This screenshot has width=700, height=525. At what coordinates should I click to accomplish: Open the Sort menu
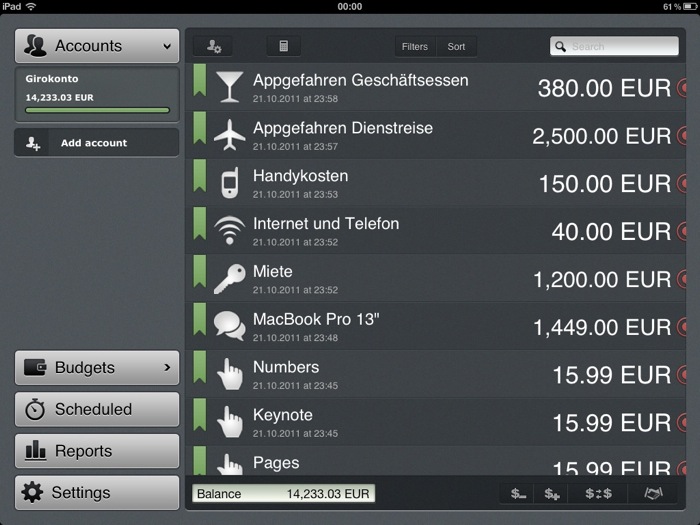point(456,47)
